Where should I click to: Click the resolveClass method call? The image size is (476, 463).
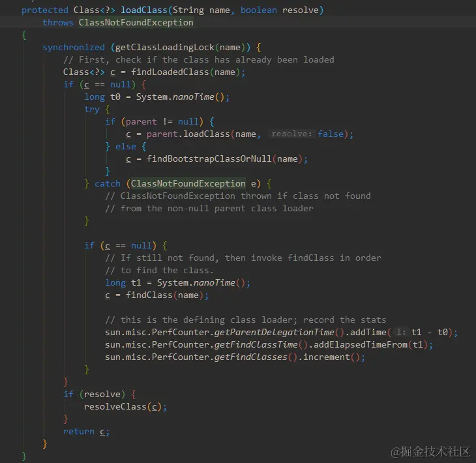pos(115,407)
